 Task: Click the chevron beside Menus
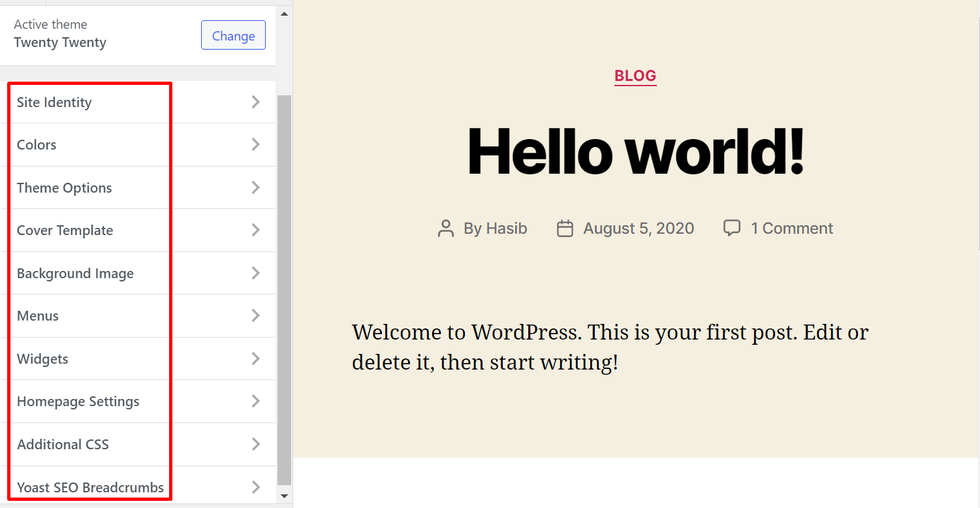(x=256, y=315)
